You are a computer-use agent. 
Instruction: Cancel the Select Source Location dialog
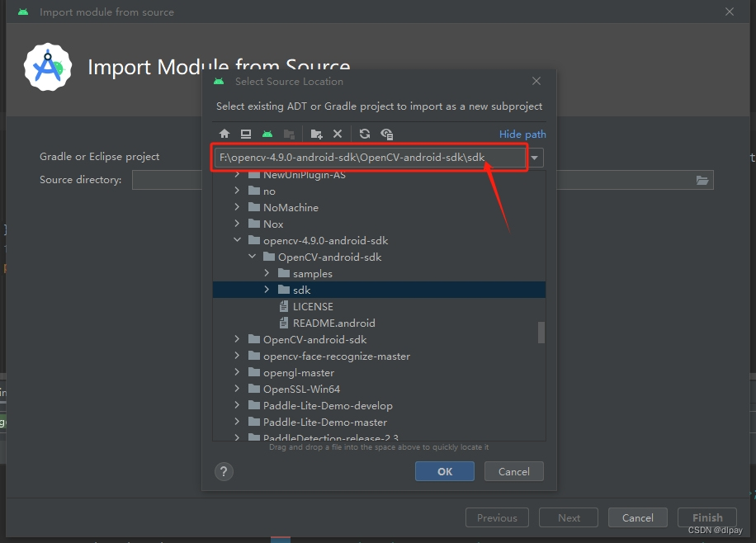pyautogui.click(x=513, y=471)
